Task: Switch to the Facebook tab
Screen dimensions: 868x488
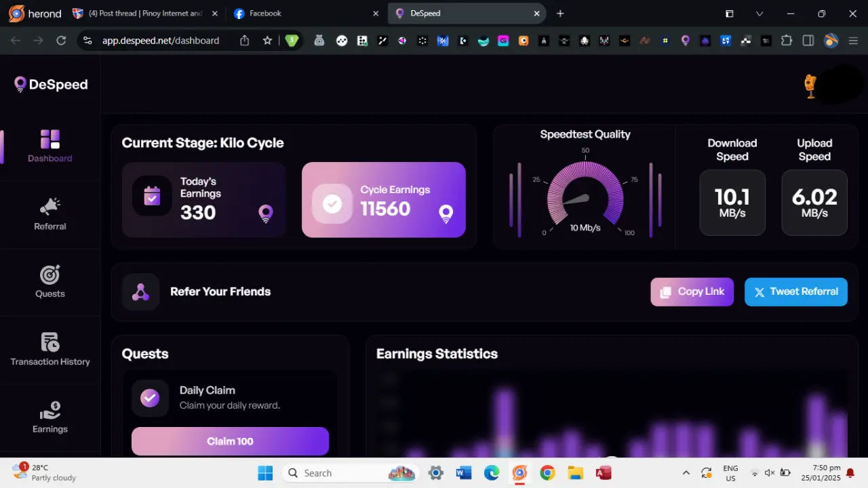Action: (304, 14)
